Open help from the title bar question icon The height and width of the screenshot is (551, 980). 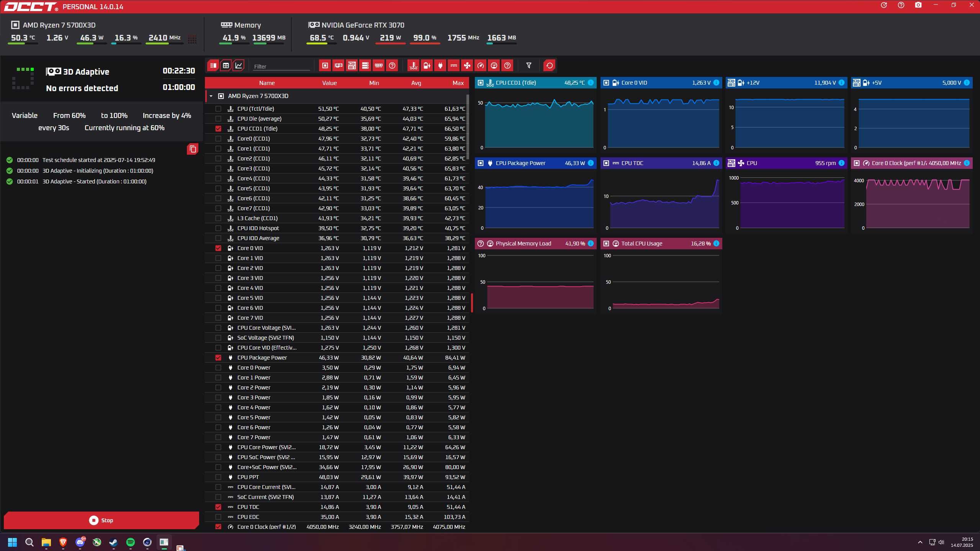point(901,5)
